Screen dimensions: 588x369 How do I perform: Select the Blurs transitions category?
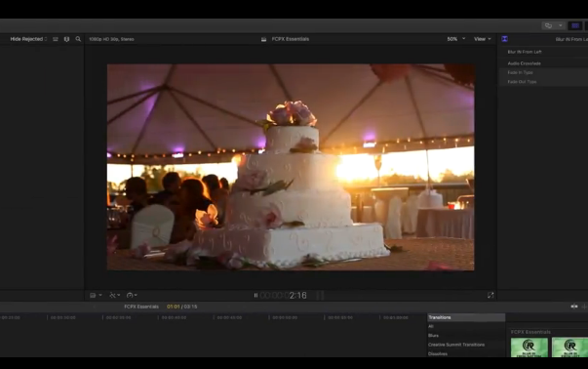click(x=433, y=336)
